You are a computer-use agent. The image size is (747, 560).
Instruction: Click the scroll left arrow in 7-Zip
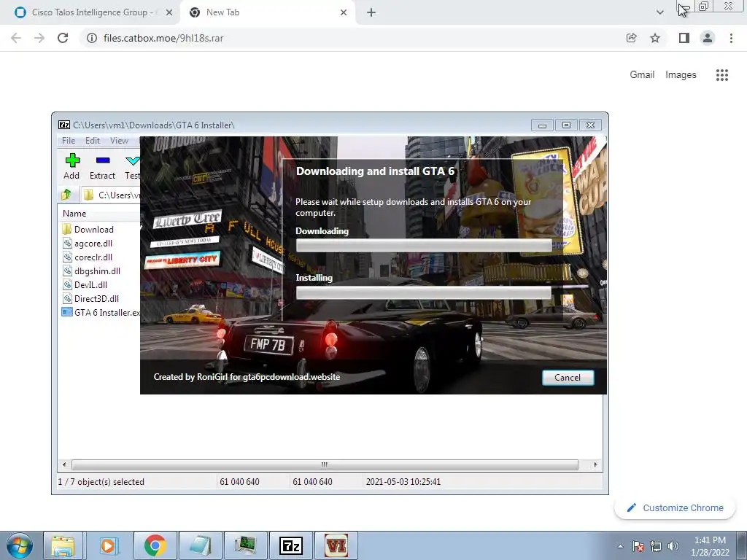point(64,464)
